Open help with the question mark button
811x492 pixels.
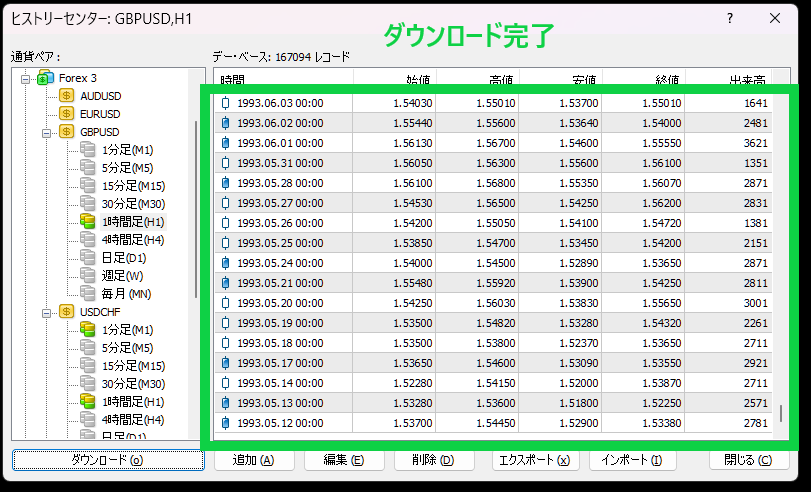pyautogui.click(x=731, y=17)
